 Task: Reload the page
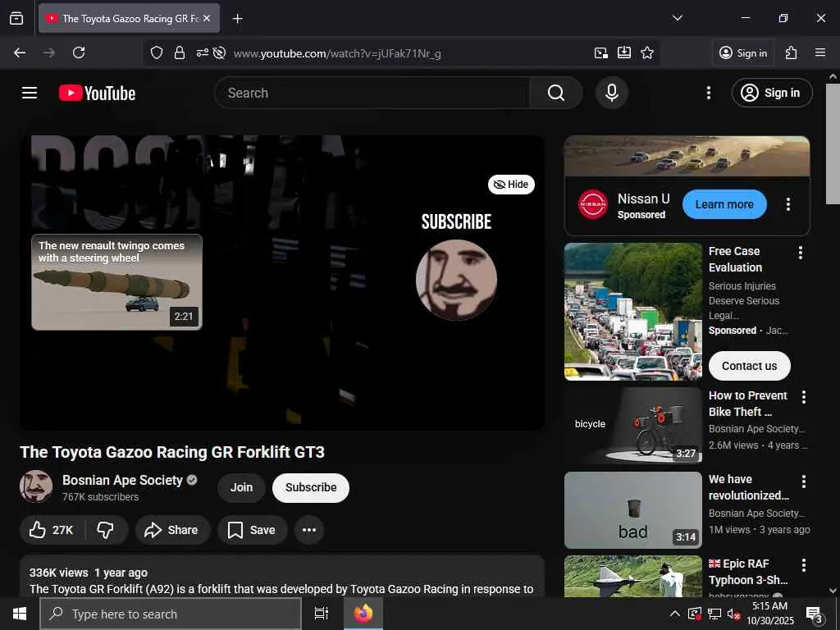coord(79,52)
